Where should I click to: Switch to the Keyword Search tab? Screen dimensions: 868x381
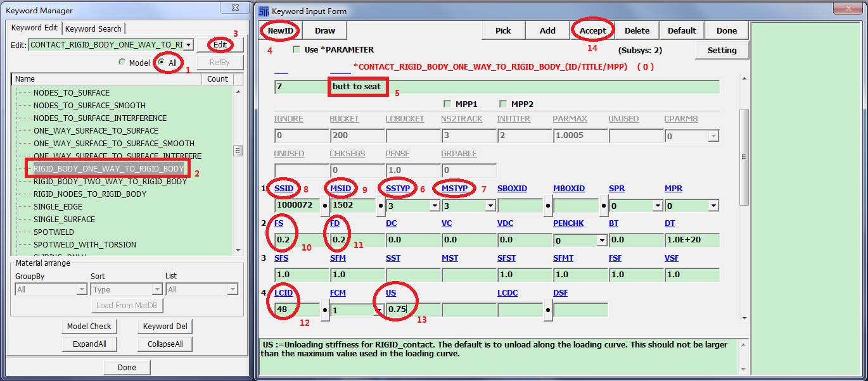tap(93, 28)
